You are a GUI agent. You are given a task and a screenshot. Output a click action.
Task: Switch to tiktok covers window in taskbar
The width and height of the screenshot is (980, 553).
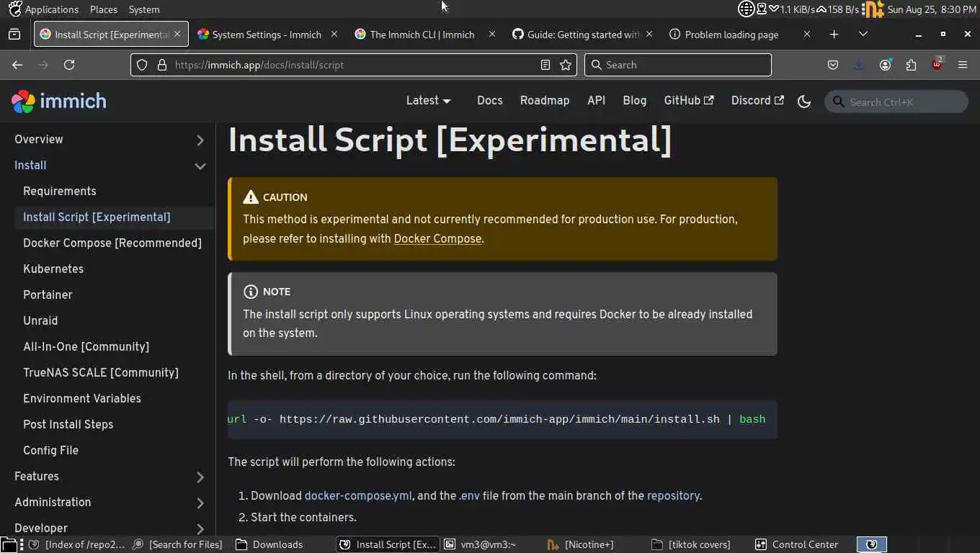691,544
